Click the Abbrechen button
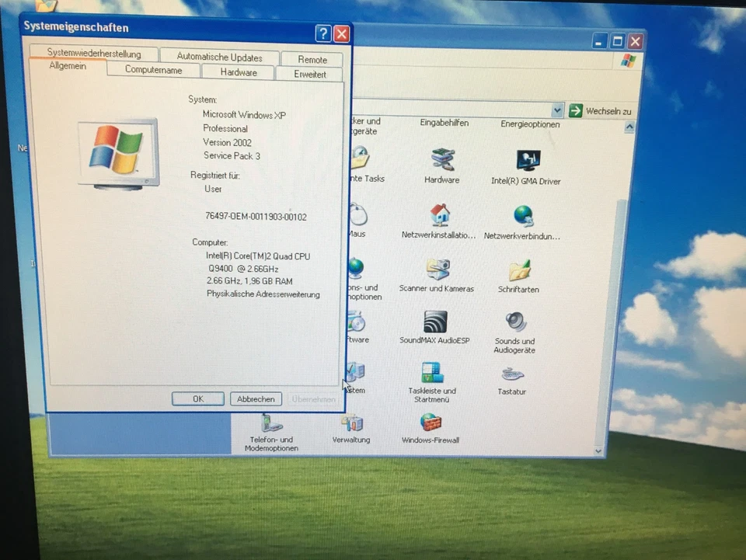 point(255,398)
